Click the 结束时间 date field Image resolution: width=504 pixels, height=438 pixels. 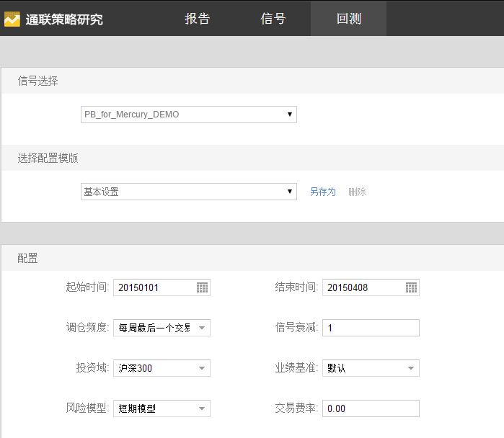point(363,287)
